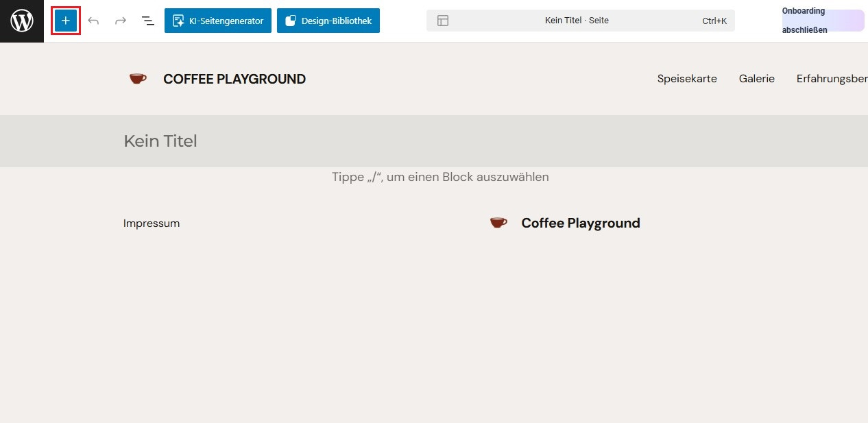Open the WordPress logo site menu
This screenshot has height=423, width=868.
point(22,21)
